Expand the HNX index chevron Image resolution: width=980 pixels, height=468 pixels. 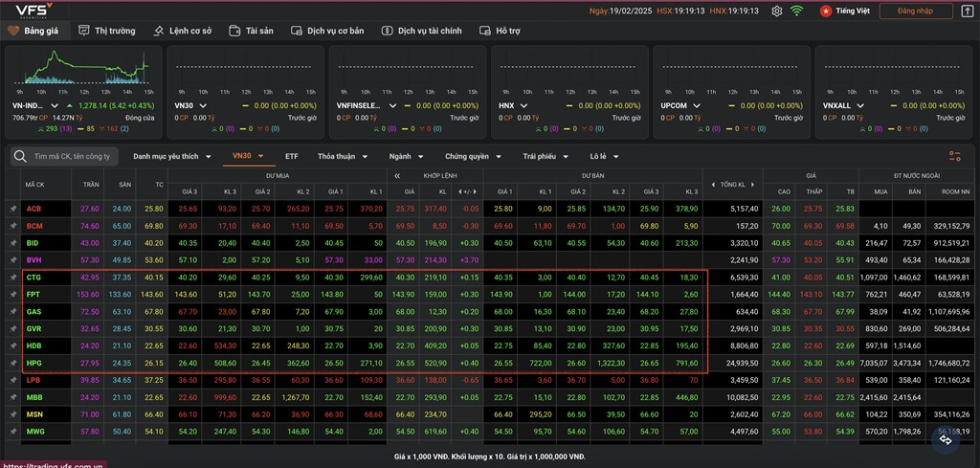(523, 105)
